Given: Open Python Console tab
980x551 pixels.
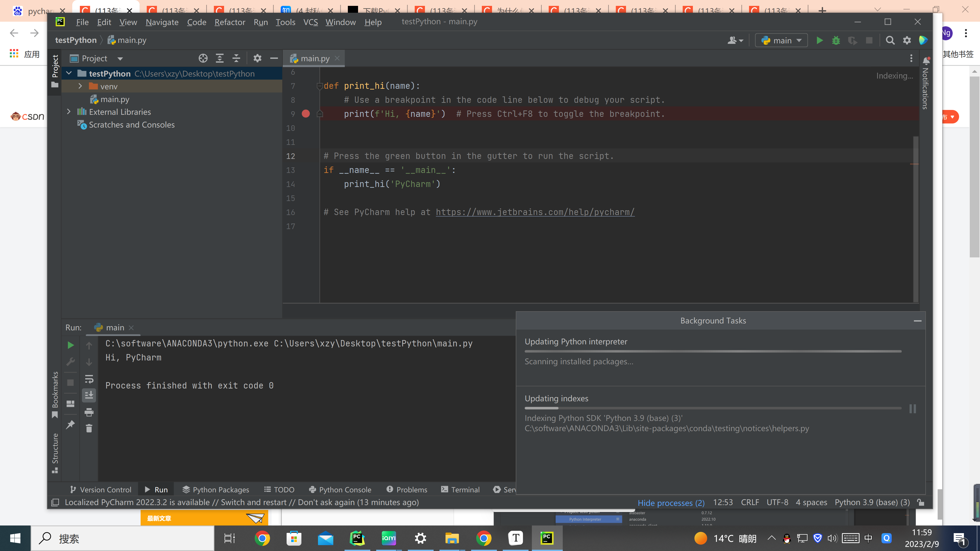Looking at the screenshot, I should tap(340, 490).
